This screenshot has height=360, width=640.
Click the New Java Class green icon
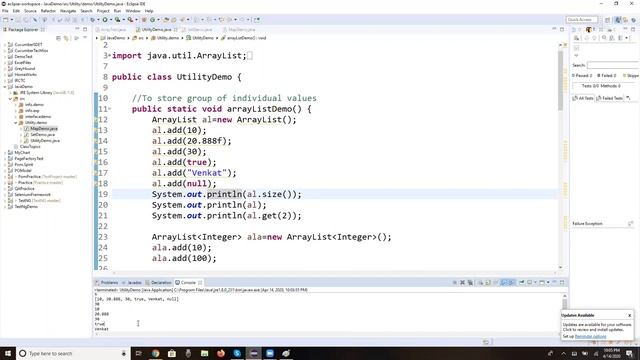[x=152, y=20]
